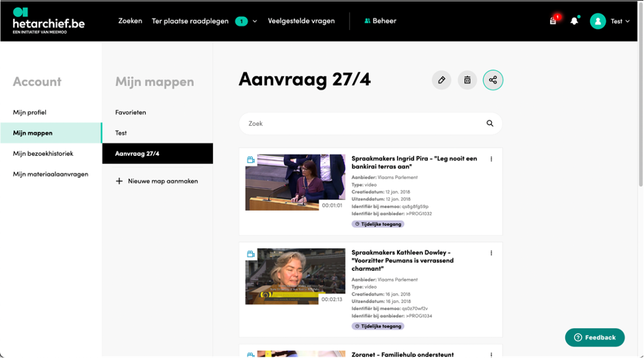Image resolution: width=644 pixels, height=359 pixels.
Task: Open the Test folder
Action: [120, 133]
